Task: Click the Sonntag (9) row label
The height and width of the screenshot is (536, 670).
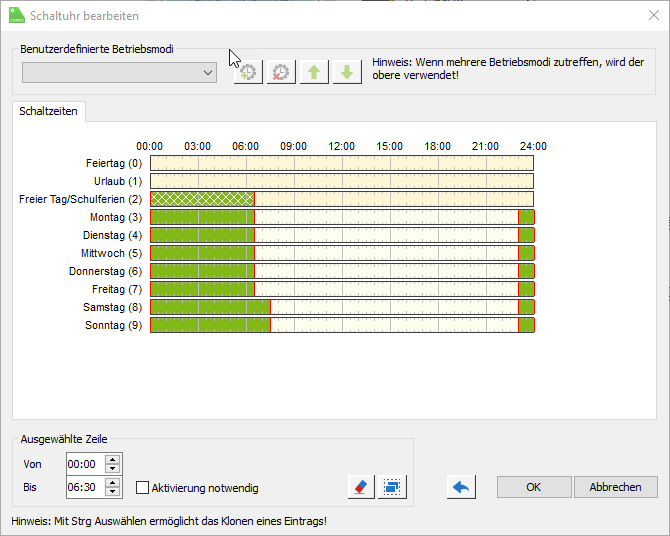Action: [113, 325]
